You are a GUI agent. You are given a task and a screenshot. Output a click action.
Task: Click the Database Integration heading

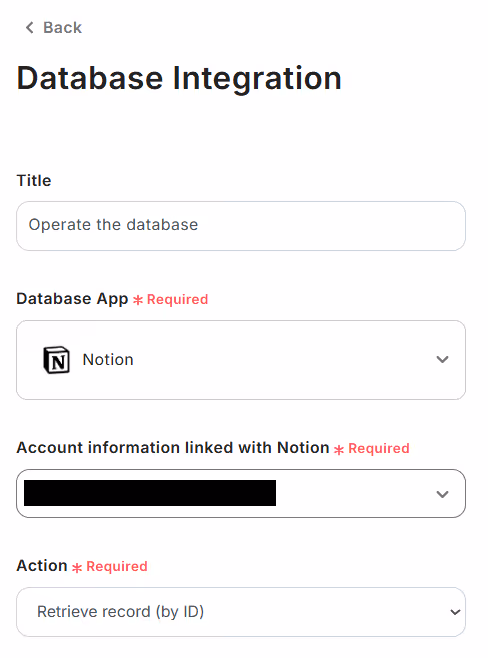(x=179, y=79)
